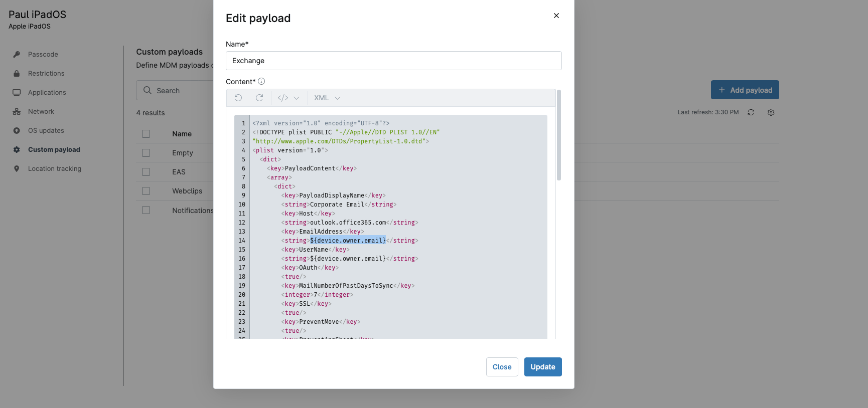The image size is (868, 408).
Task: Click the Close button in dialog
Action: 502,367
